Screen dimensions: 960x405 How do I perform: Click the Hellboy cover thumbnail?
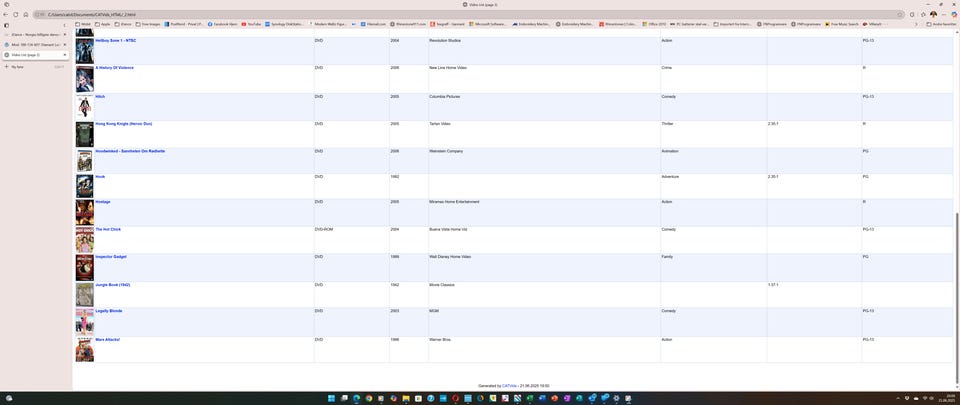[84, 51]
